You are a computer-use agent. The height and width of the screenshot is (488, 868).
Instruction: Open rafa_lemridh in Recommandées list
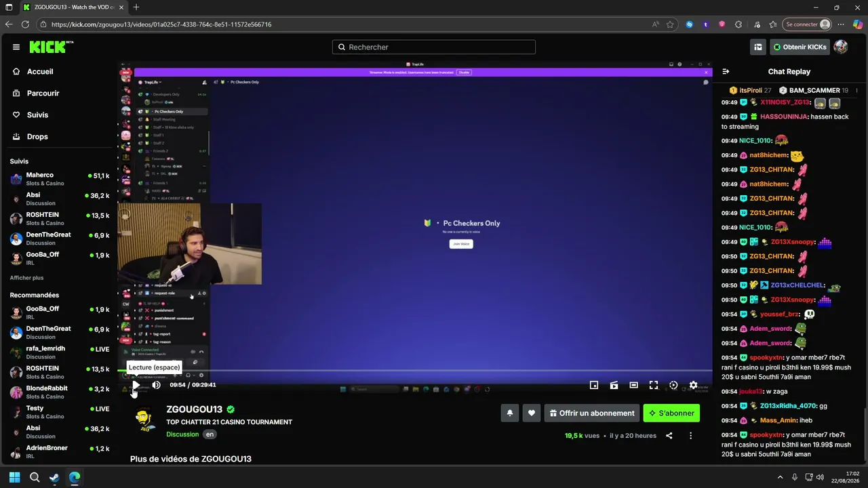[59, 352]
